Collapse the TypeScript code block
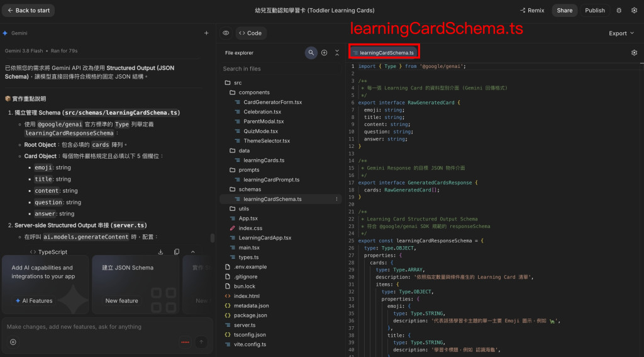This screenshot has height=357, width=644. [192, 252]
